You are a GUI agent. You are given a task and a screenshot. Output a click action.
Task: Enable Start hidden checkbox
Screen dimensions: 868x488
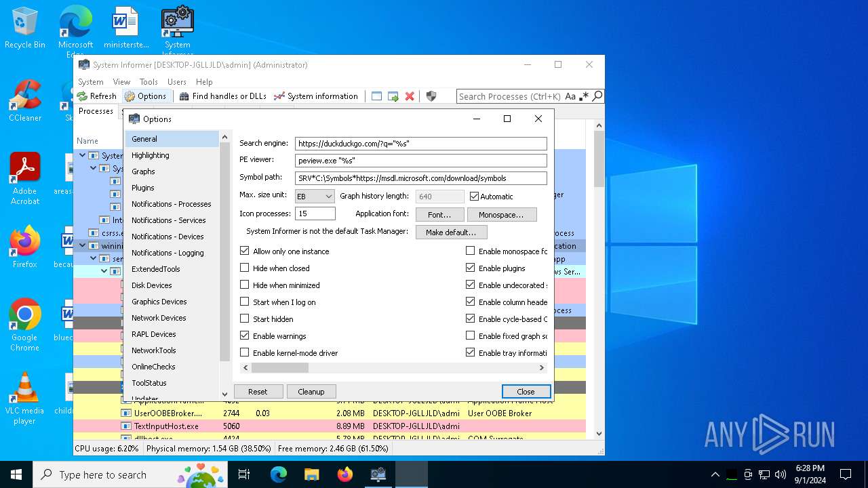point(245,319)
